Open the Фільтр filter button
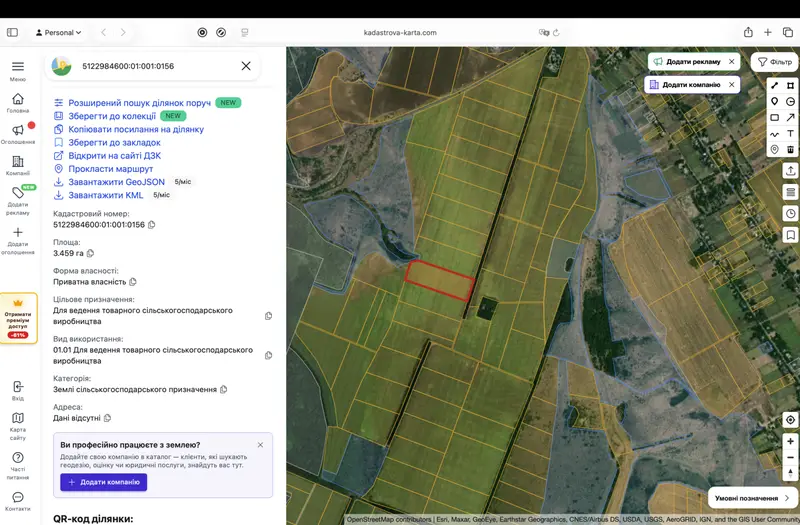The height and width of the screenshot is (525, 800). tap(775, 62)
